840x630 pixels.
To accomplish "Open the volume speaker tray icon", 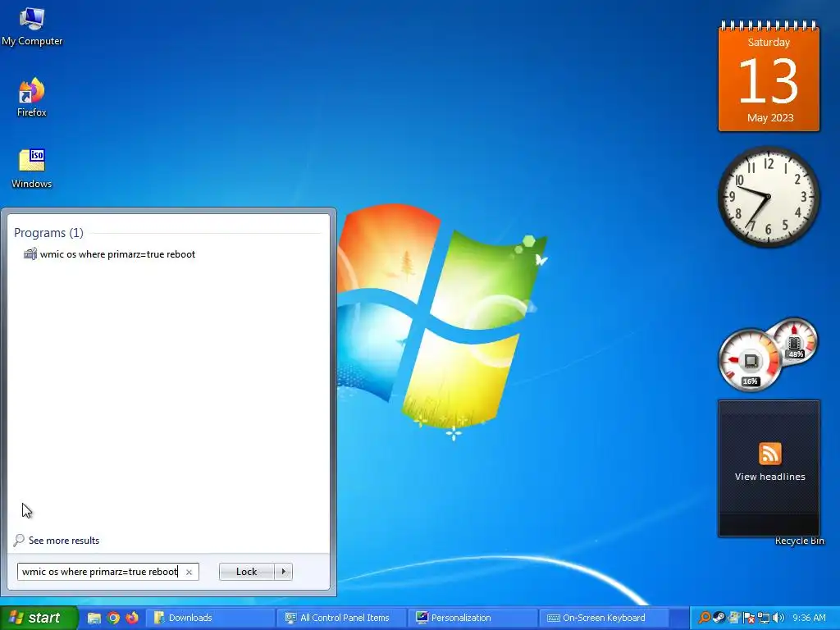I will click(x=778, y=618).
